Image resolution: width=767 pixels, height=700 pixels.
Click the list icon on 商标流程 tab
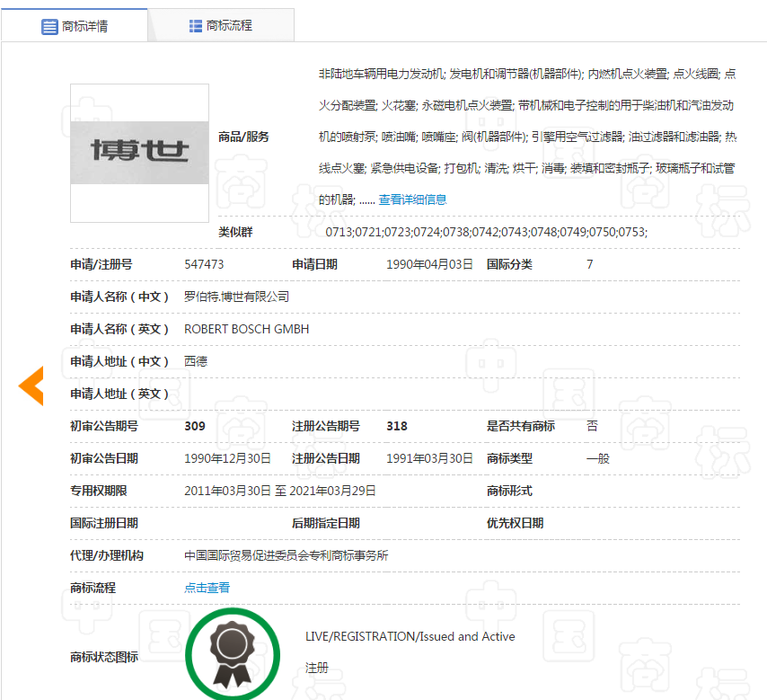(196, 25)
